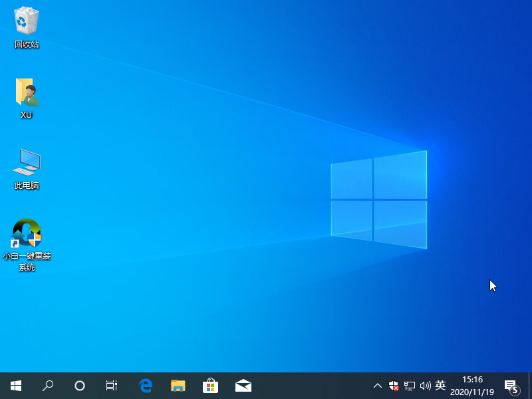Click the 回收站 text label
532x399 pixels.
point(27,45)
